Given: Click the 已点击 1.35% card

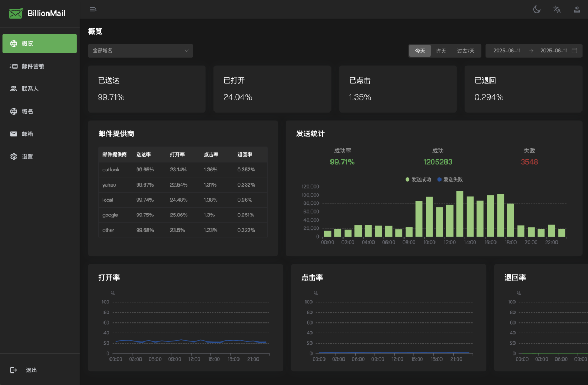Looking at the screenshot, I should 398,89.
